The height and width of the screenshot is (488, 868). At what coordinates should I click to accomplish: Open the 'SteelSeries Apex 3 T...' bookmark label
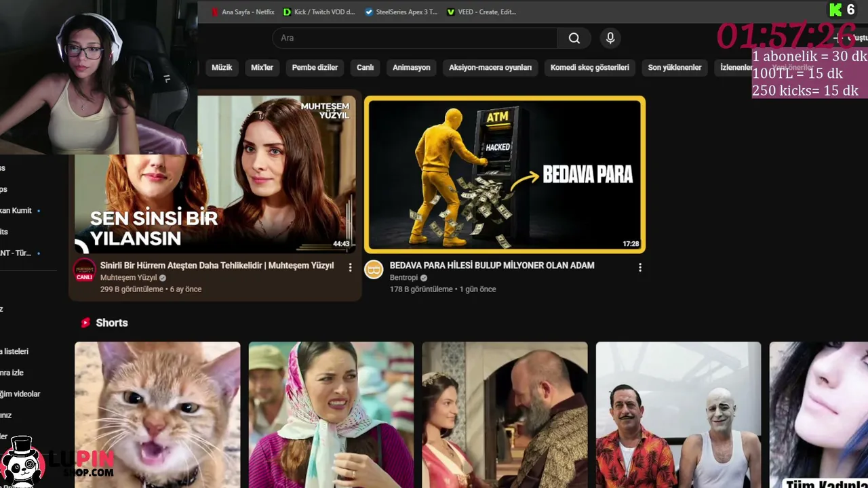tap(407, 12)
